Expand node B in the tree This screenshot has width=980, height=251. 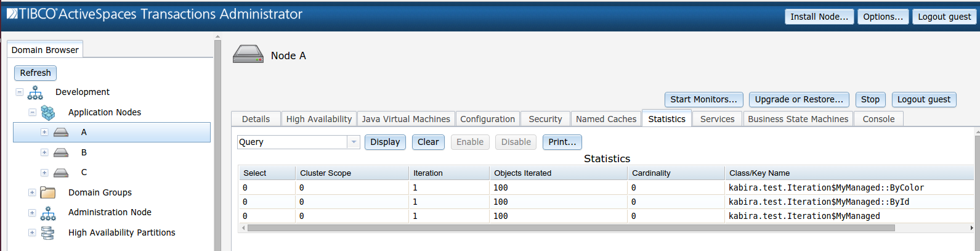pos(44,152)
